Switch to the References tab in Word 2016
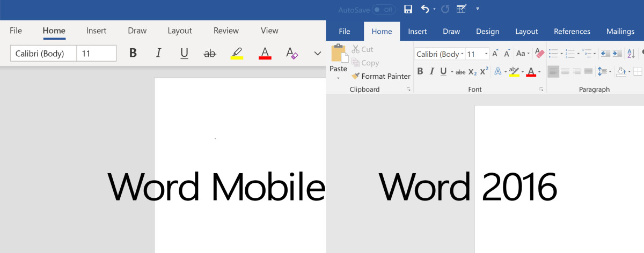Screen dimensions: 644x253 pyautogui.click(x=572, y=32)
